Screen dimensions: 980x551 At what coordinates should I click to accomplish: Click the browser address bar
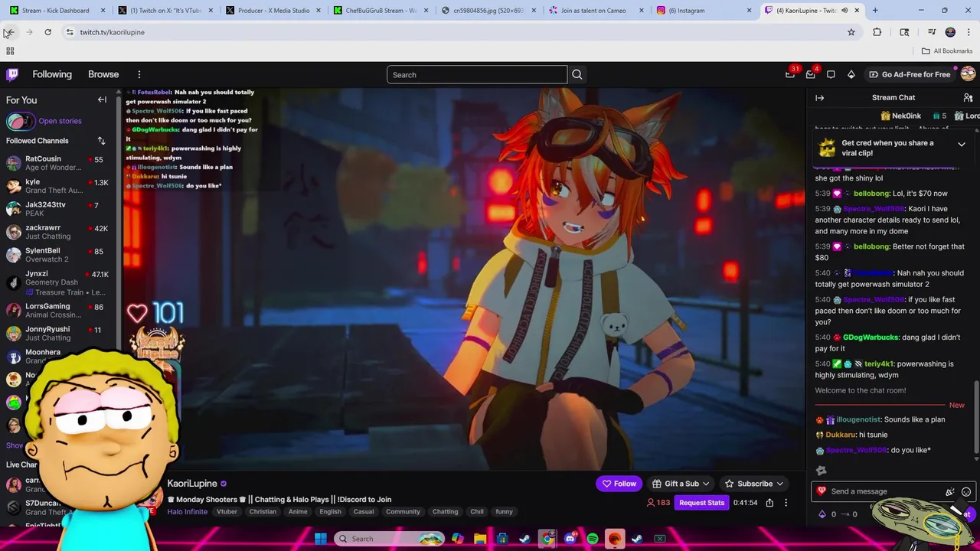[459, 32]
